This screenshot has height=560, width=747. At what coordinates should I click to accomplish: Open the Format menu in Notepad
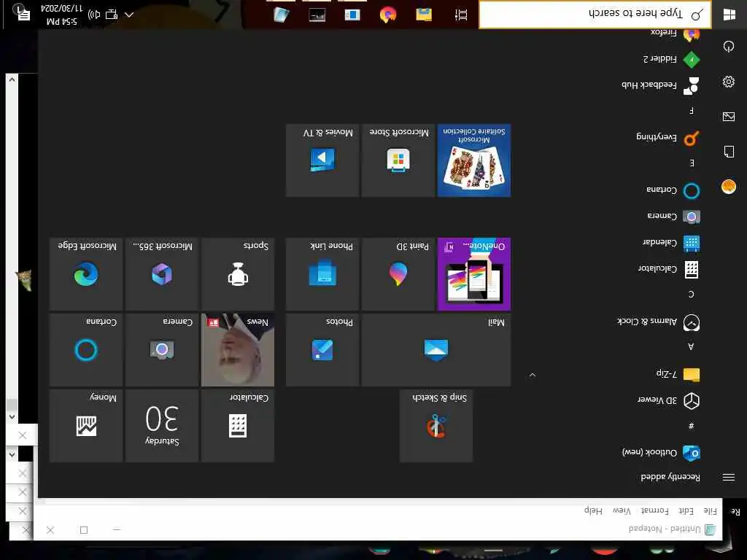(x=654, y=511)
